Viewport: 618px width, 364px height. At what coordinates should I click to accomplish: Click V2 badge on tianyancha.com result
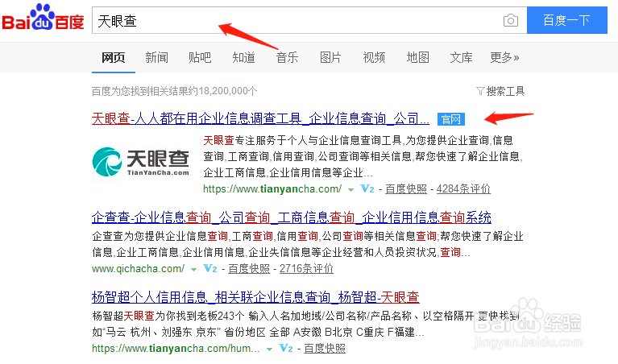pos(367,189)
